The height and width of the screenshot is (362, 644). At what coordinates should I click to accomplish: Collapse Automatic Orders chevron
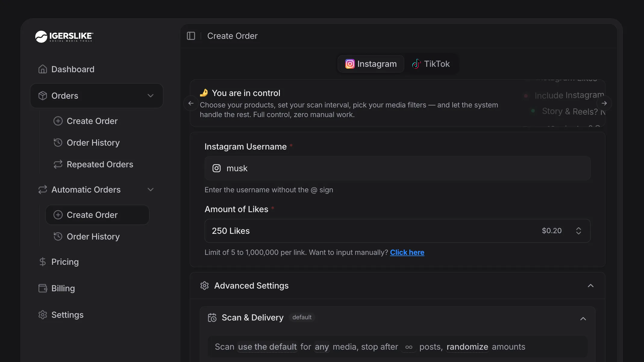[151, 190]
